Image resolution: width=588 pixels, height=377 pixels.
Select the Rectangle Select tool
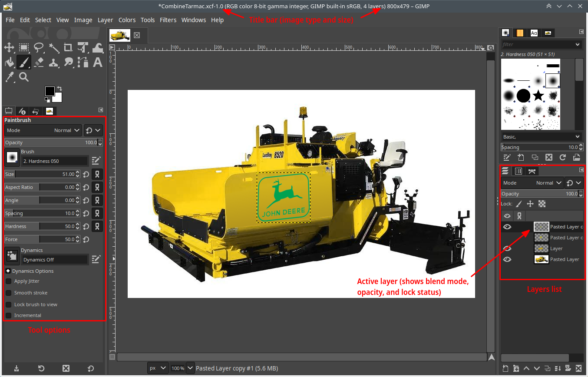[24, 47]
